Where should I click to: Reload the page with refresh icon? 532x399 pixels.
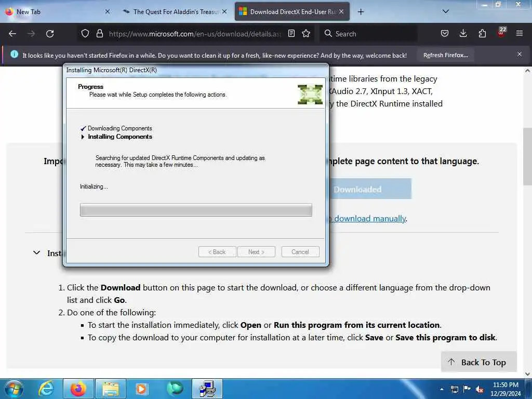pyautogui.click(x=50, y=34)
